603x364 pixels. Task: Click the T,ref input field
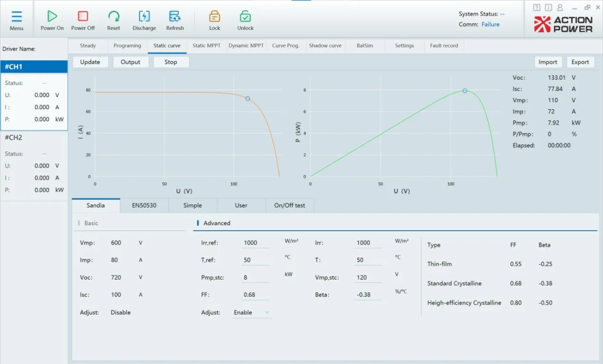tap(255, 260)
